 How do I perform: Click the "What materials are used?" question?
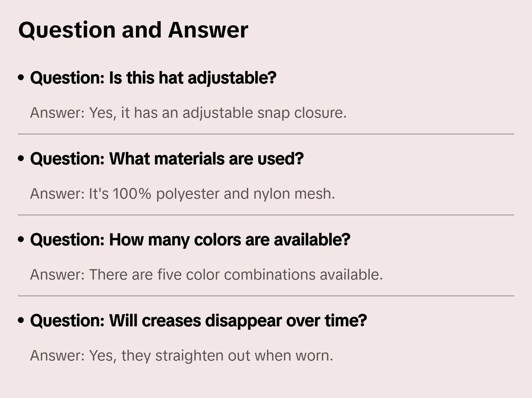167,159
